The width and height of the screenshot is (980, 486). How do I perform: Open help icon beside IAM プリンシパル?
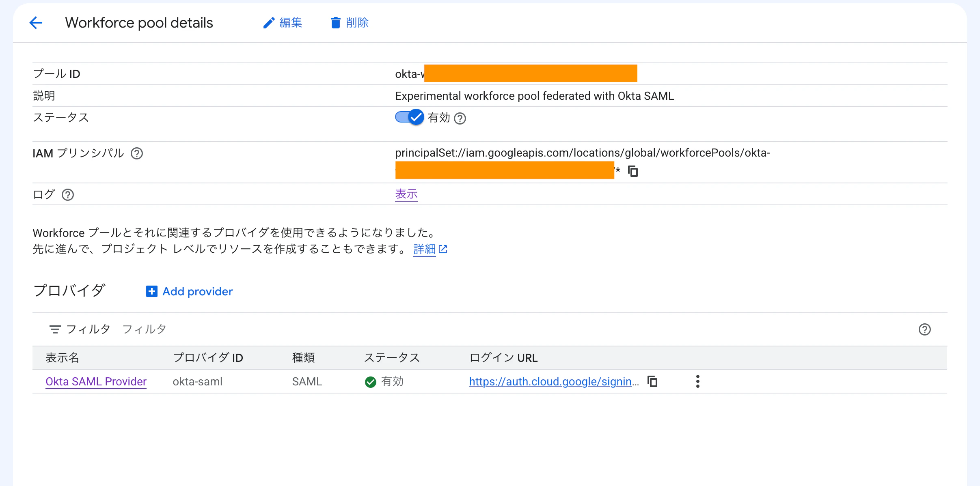pyautogui.click(x=137, y=153)
